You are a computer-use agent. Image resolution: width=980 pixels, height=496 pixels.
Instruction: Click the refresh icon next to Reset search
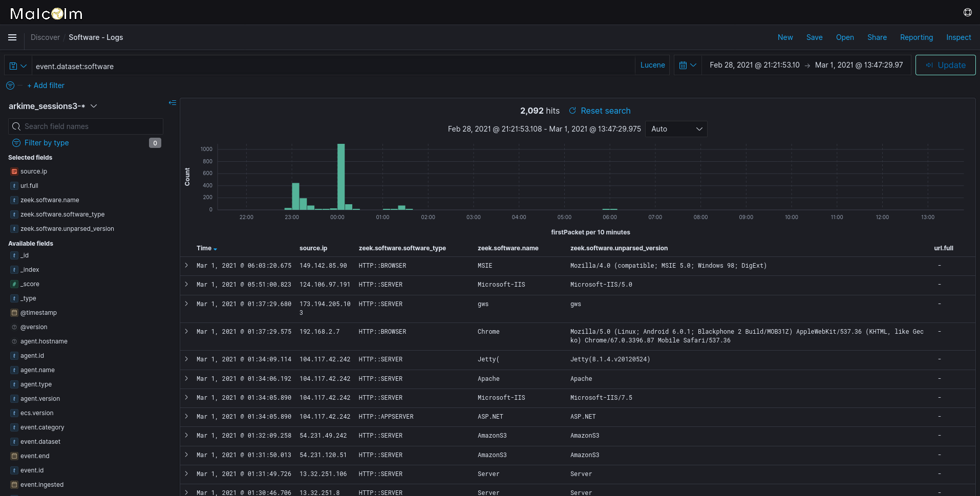[x=572, y=111]
